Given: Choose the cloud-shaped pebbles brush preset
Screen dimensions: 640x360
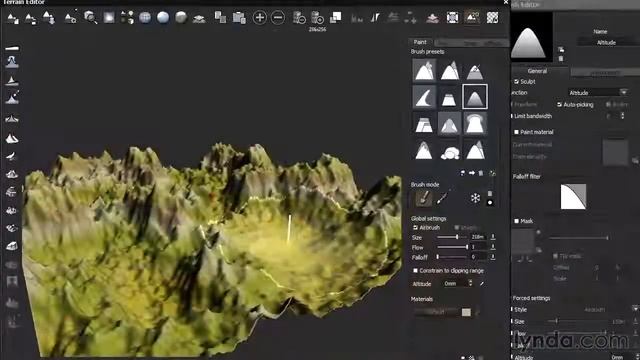Looking at the screenshot, I should point(449,152).
